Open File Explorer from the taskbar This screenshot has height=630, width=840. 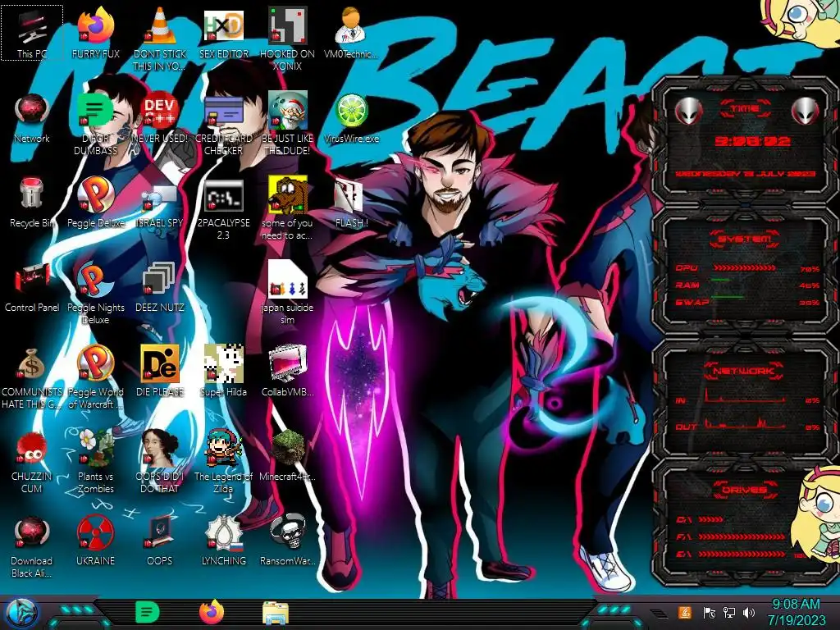coord(276,613)
